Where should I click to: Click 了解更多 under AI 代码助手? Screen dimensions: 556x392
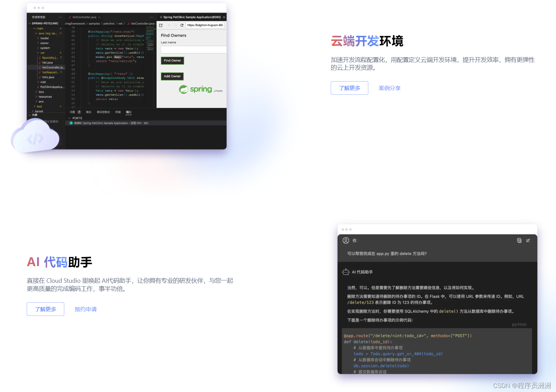(x=45, y=309)
